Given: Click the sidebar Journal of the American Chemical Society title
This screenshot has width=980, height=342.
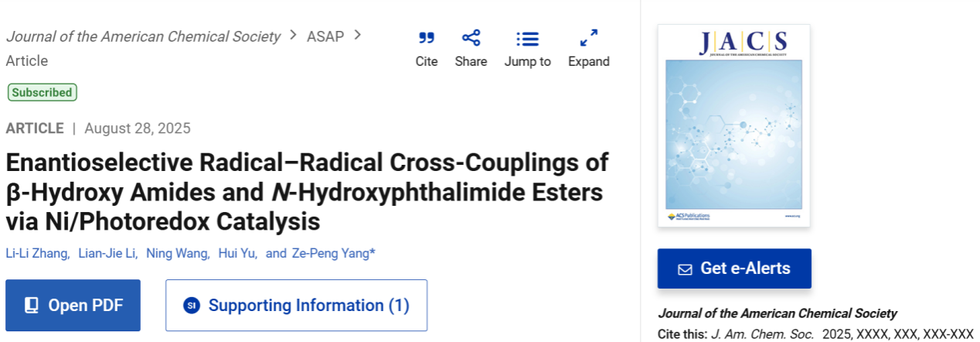Looking at the screenshot, I should pos(777,313).
